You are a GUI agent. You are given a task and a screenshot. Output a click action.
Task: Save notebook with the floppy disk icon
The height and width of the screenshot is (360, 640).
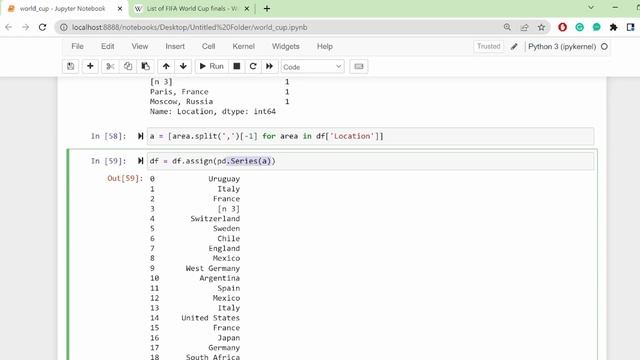click(x=71, y=67)
